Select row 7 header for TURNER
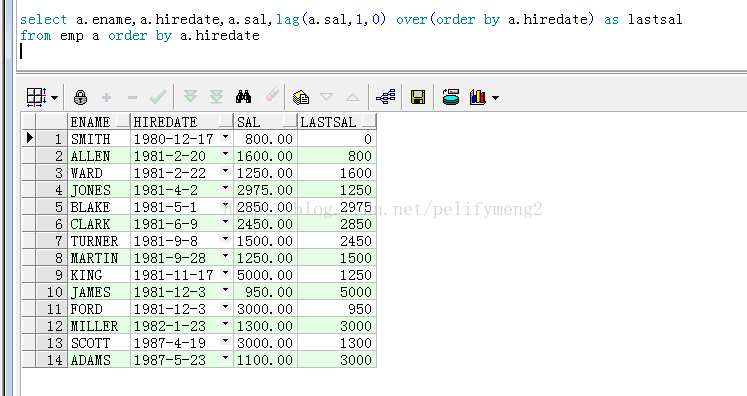This screenshot has width=747, height=396. pos(51,241)
